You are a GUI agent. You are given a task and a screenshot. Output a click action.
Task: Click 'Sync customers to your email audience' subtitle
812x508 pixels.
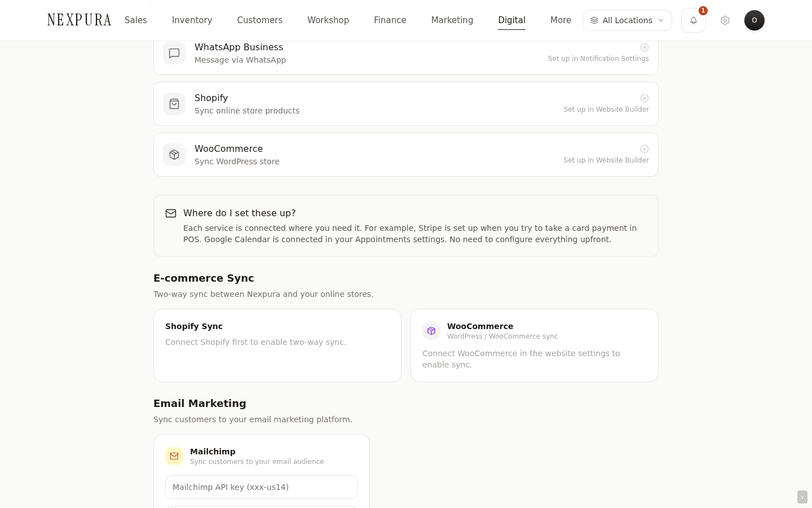[257, 462]
